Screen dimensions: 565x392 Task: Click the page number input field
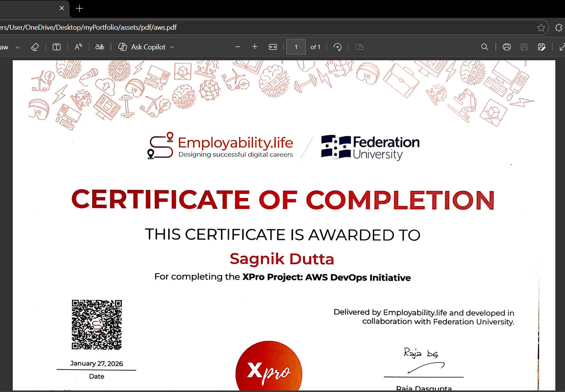point(296,47)
